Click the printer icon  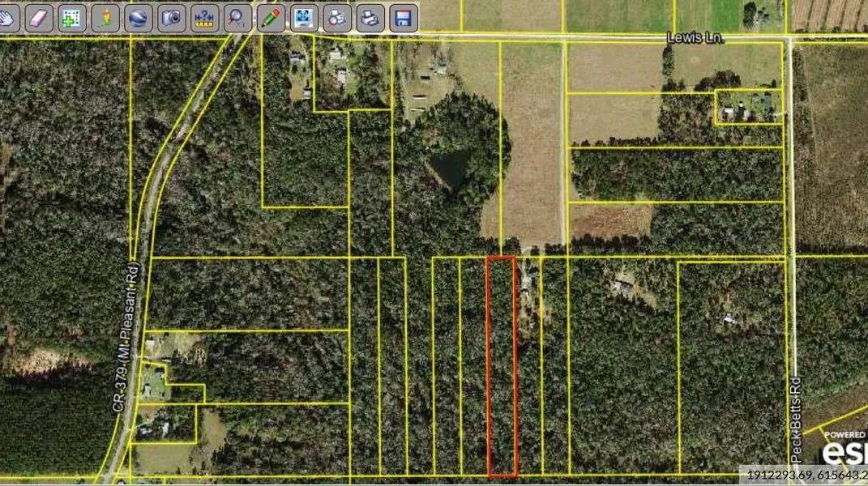click(x=370, y=17)
